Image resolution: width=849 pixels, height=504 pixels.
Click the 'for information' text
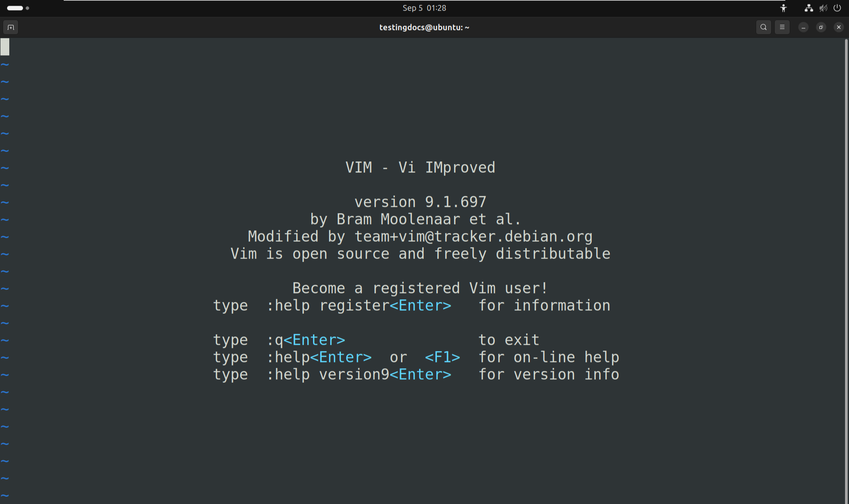pyautogui.click(x=544, y=305)
